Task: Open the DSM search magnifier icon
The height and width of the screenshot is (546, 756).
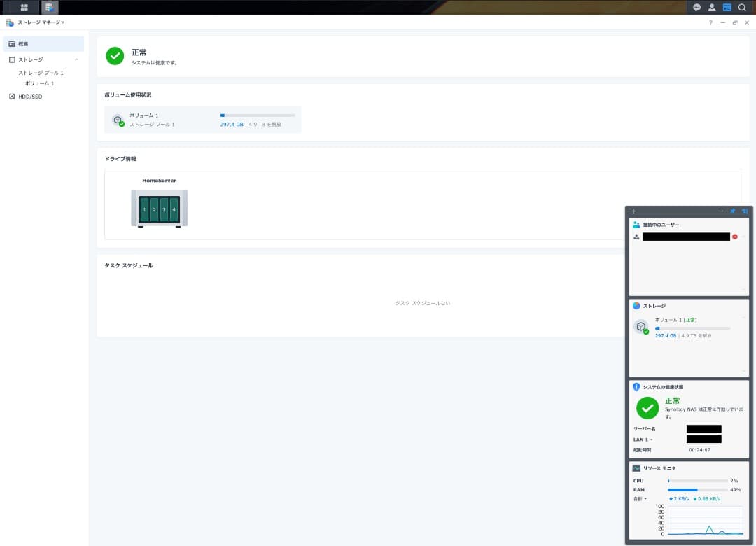Action: tap(742, 8)
